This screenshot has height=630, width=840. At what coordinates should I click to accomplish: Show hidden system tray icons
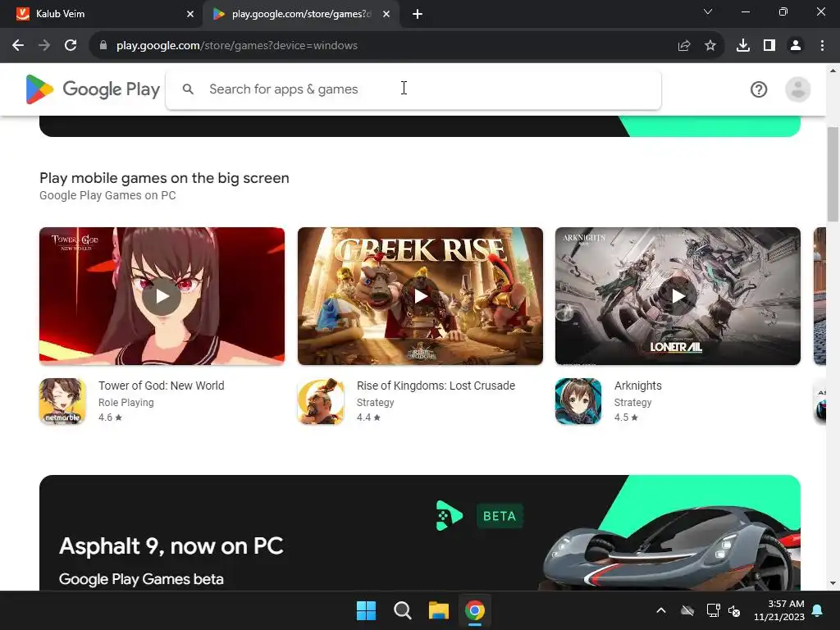pyautogui.click(x=661, y=610)
